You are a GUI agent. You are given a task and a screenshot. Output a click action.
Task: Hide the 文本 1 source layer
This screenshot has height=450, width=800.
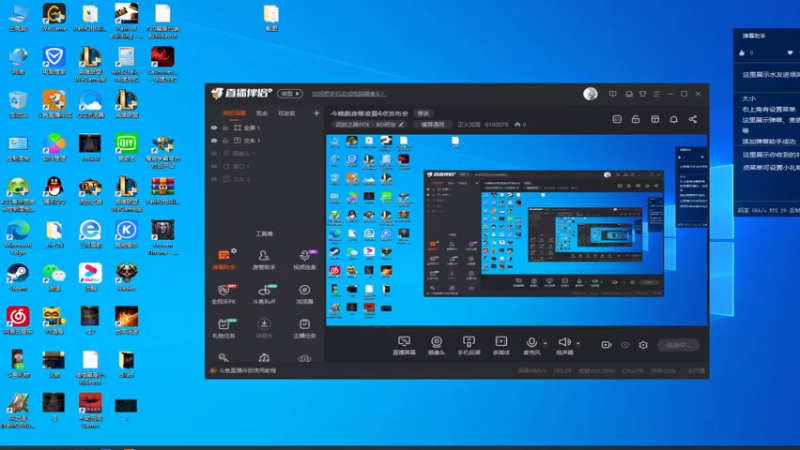pyautogui.click(x=214, y=141)
